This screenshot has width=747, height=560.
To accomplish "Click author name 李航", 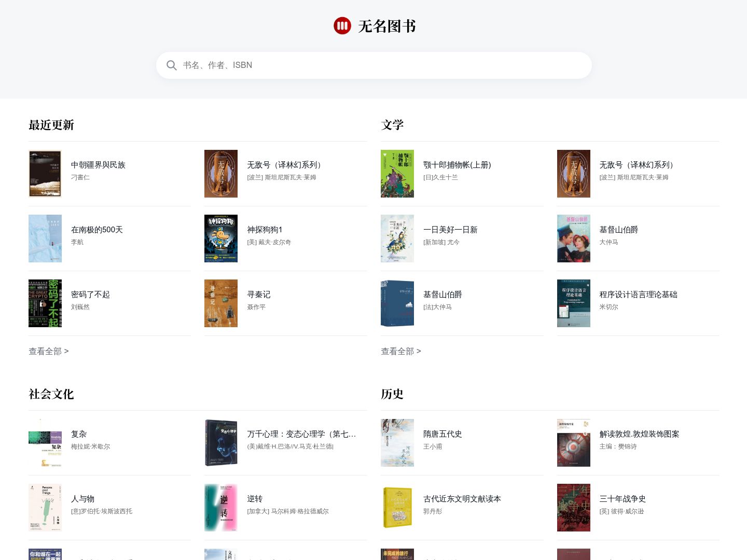I will (77, 242).
